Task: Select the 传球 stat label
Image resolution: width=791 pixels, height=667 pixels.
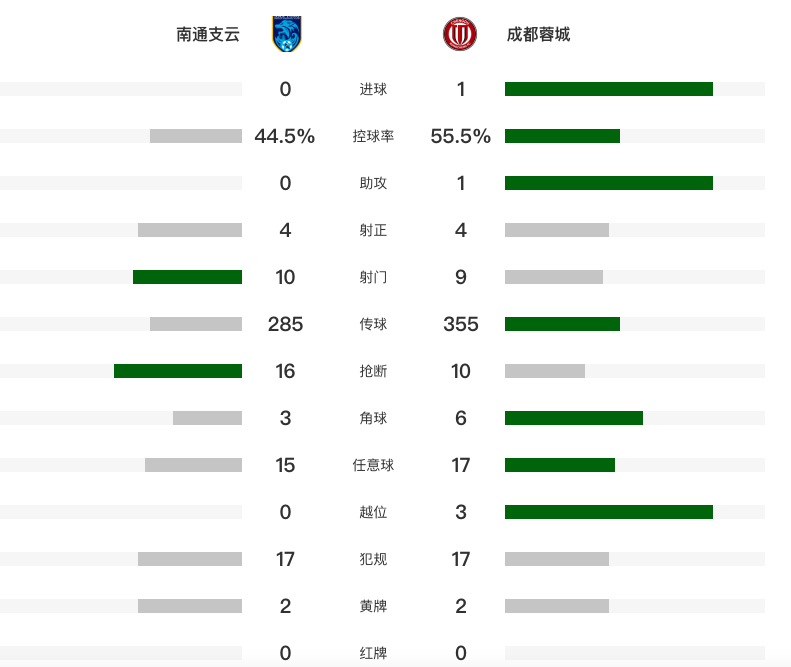Action: [x=373, y=324]
